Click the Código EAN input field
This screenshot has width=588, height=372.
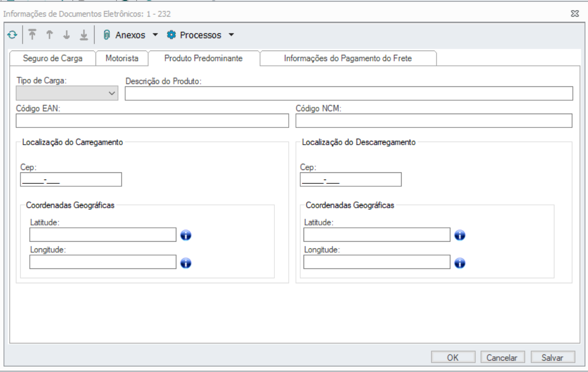(x=152, y=121)
